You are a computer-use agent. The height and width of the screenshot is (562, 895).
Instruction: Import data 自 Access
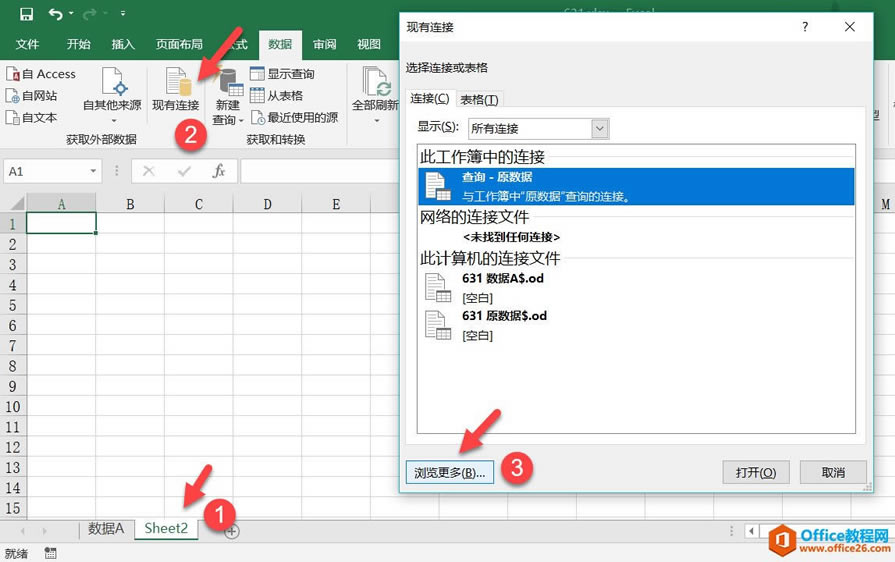coord(41,74)
